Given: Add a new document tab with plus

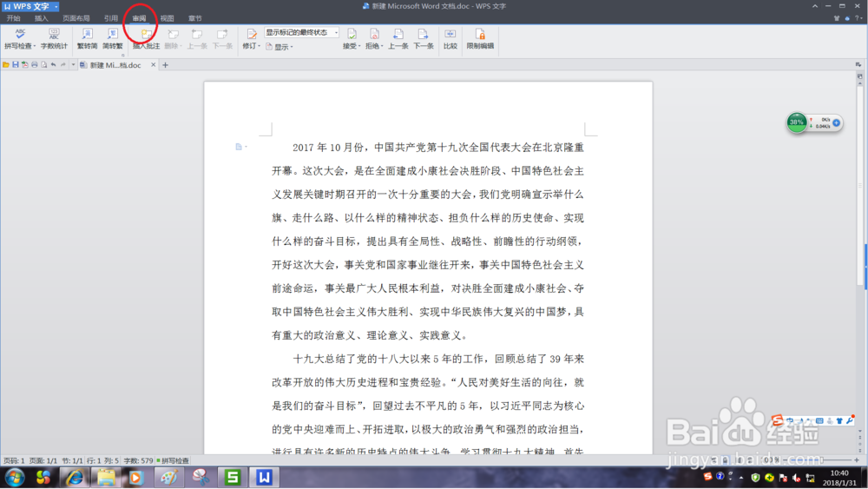Looking at the screenshot, I should tap(165, 65).
